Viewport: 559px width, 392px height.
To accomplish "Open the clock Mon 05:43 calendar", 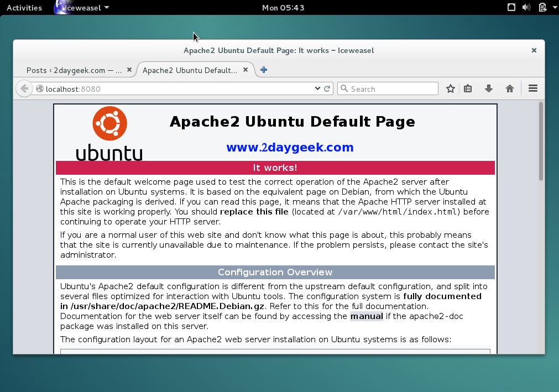I will click(x=283, y=8).
